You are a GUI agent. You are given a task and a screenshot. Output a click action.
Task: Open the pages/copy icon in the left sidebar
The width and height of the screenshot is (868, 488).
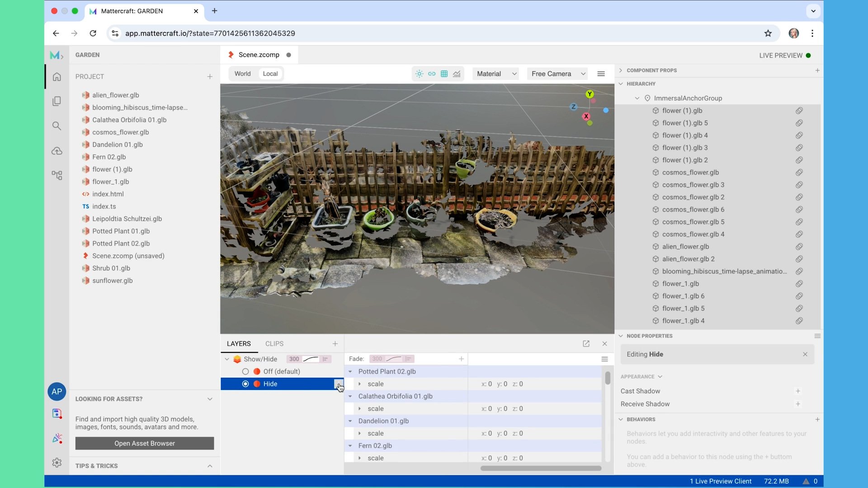coord(57,101)
